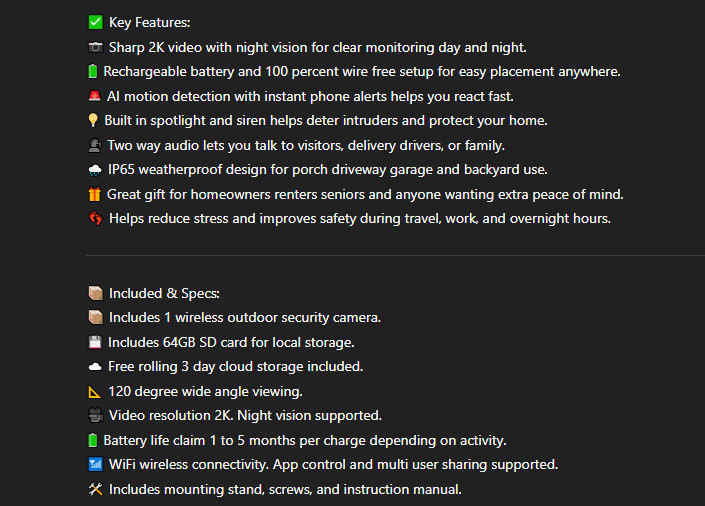Click the triangle ruler icon beside 120 degree viewing
The height and width of the screenshot is (506, 705).
[x=95, y=391]
